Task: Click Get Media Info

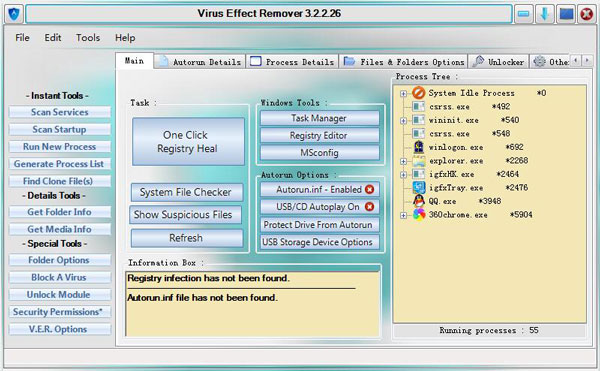Action: (60, 229)
